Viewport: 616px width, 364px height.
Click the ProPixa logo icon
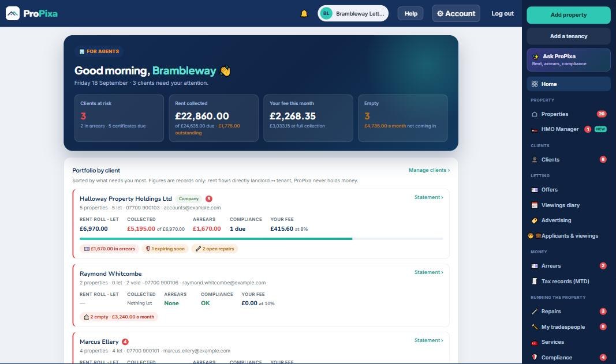click(13, 13)
